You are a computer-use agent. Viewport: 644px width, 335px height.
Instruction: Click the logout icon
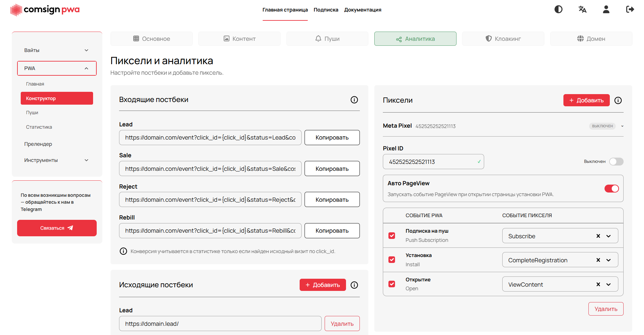(630, 9)
